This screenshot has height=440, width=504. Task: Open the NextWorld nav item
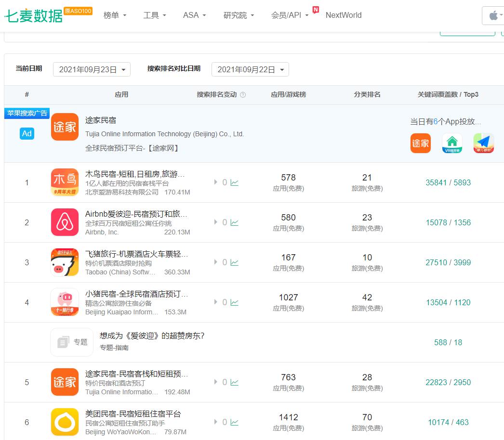click(x=344, y=15)
